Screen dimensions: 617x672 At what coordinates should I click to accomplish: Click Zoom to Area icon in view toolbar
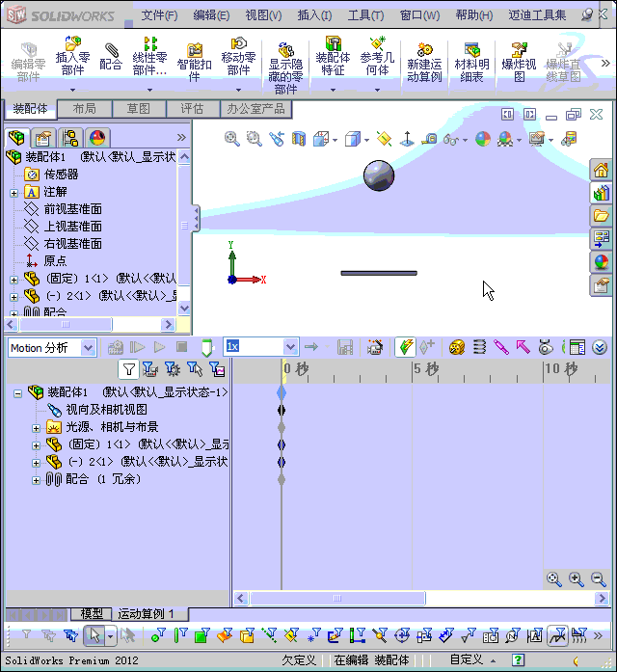255,139
